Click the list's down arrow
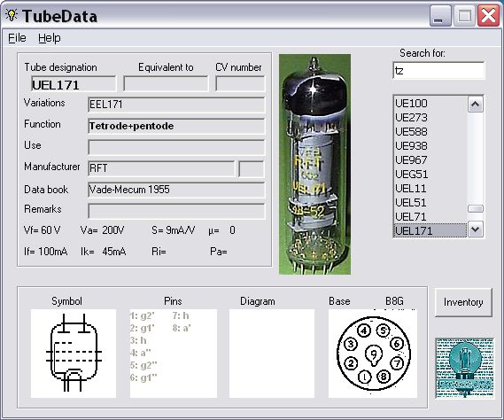The height and width of the screenshot is (420, 504). (x=475, y=229)
